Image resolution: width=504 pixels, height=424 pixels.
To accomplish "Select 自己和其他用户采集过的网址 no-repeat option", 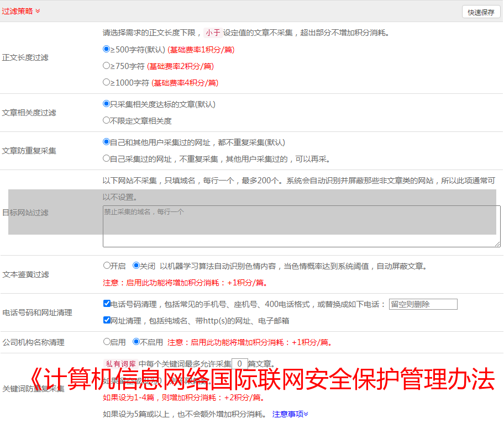I will click(107, 142).
